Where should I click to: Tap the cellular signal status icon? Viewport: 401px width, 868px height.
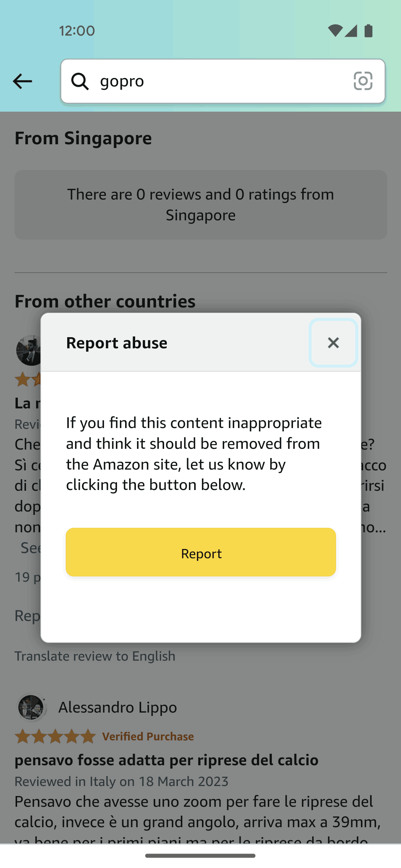pos(351,31)
